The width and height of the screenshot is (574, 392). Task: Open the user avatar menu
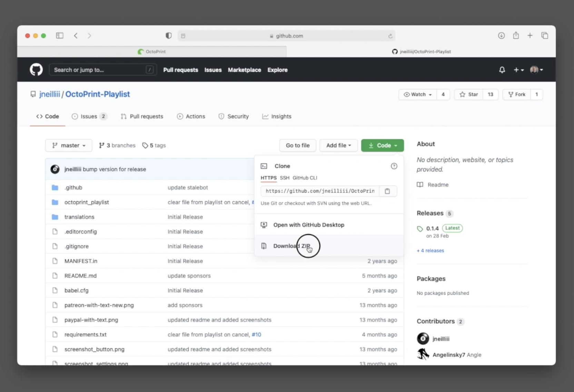pos(536,70)
